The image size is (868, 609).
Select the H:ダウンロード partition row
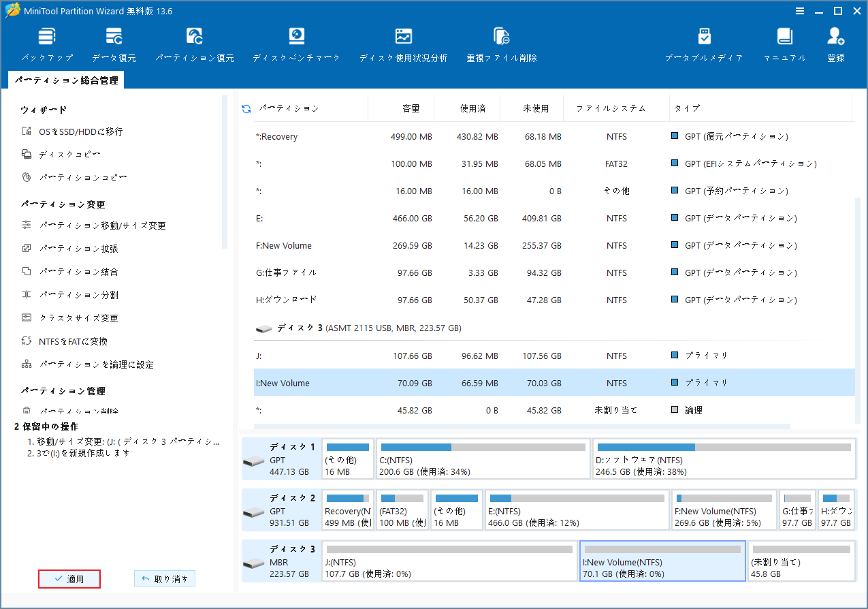pyautogui.click(x=554, y=300)
